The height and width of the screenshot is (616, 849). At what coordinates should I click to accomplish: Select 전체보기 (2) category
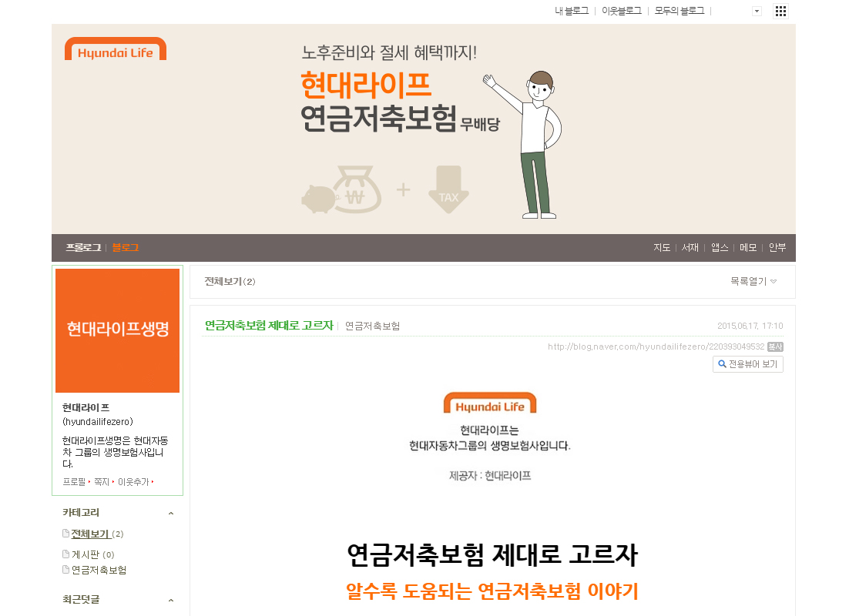pos(98,534)
